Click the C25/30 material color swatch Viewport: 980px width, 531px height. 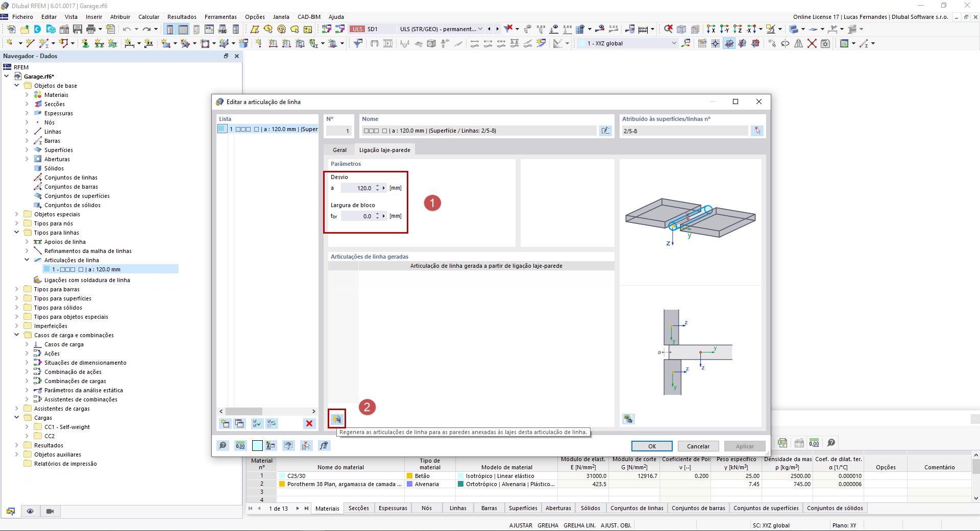coord(282,476)
